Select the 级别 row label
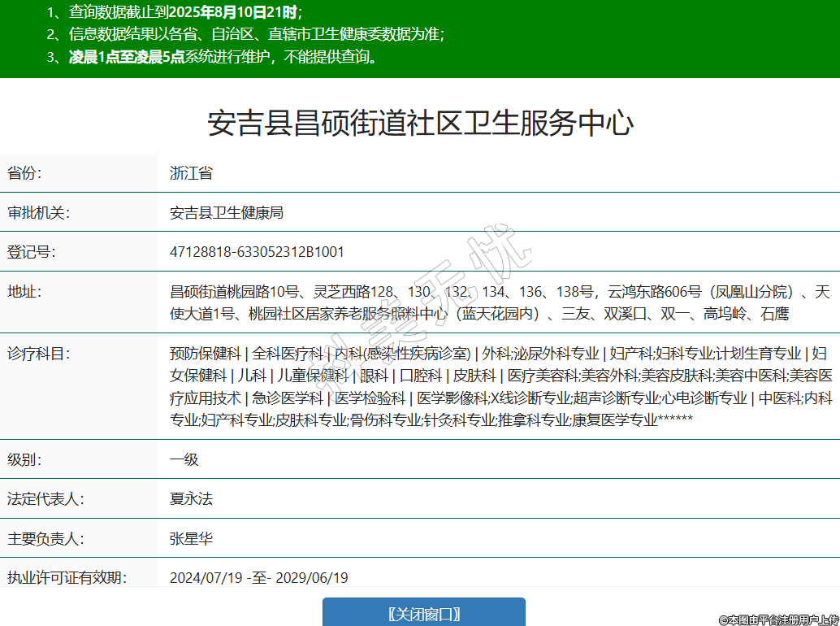Image resolution: width=840 pixels, height=626 pixels. [24, 459]
